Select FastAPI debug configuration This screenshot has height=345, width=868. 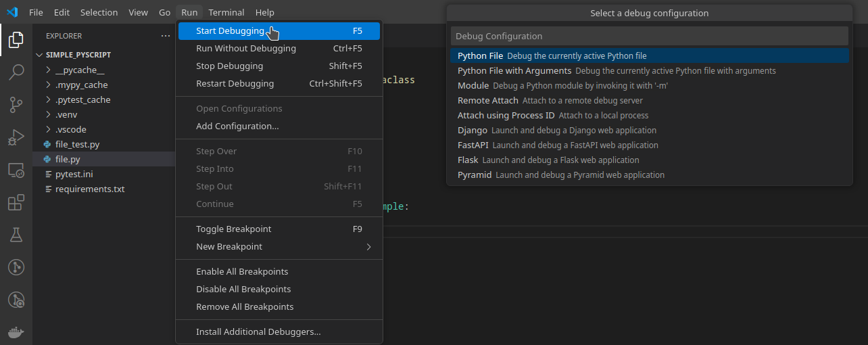pyautogui.click(x=650, y=145)
